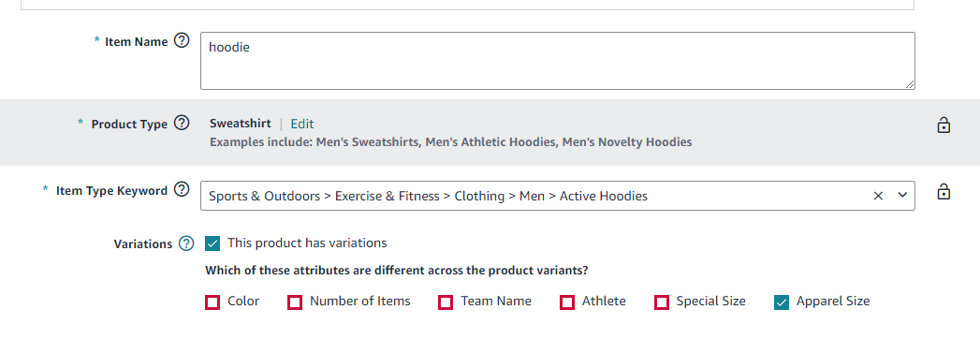Open the Item Type Keyword help icon
This screenshot has width=980, height=339.
tap(182, 189)
